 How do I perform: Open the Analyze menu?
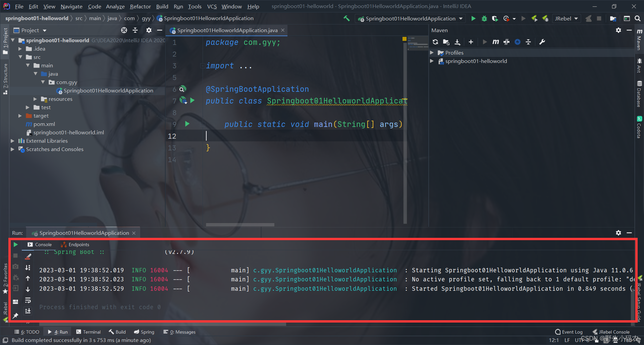(x=115, y=6)
